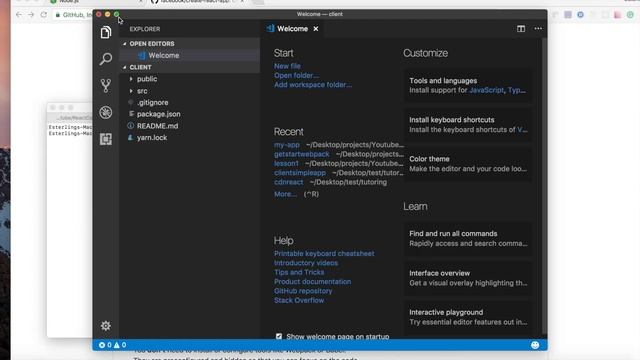
Task: Open Tools and languages card
Action: (x=468, y=85)
